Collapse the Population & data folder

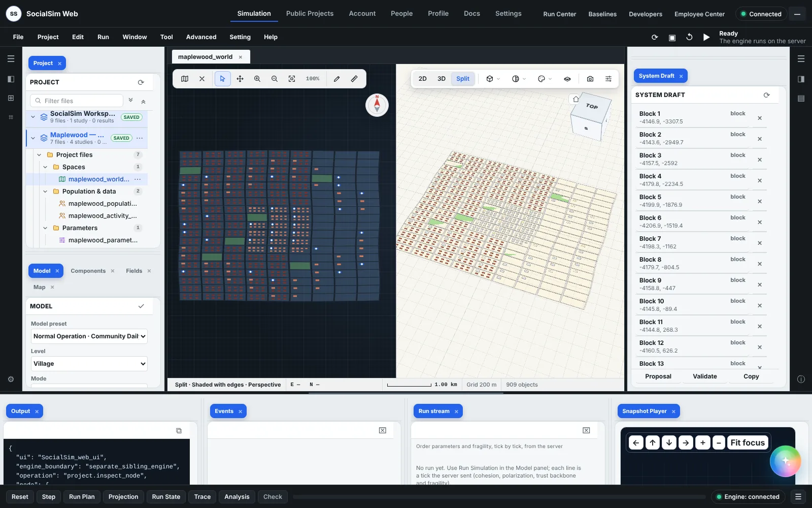[46, 192]
